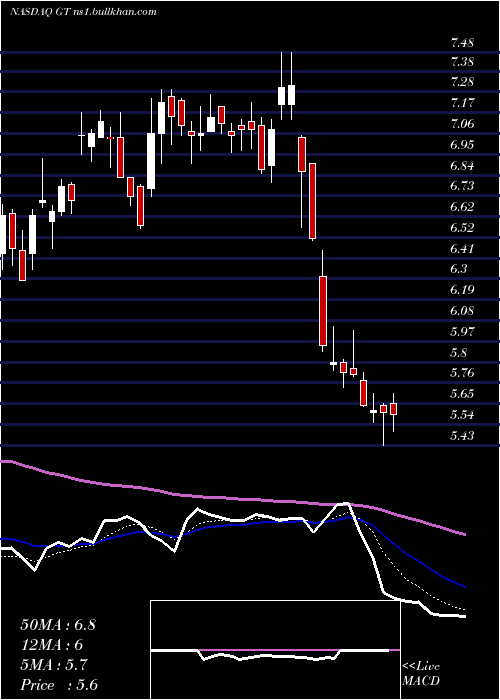
Task: Click the 6.3 price axis label
Action: [459, 269]
